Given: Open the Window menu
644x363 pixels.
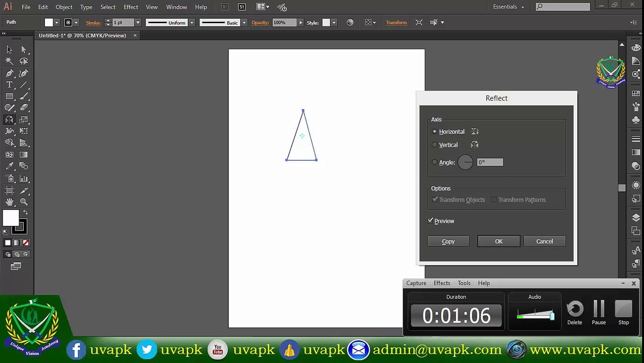Looking at the screenshot, I should [176, 7].
